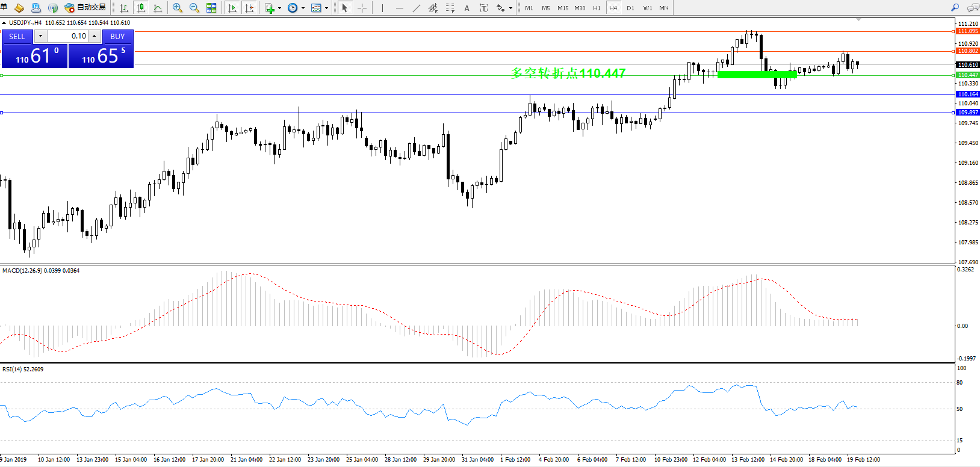Click the tile windows icon

pyautogui.click(x=211, y=8)
